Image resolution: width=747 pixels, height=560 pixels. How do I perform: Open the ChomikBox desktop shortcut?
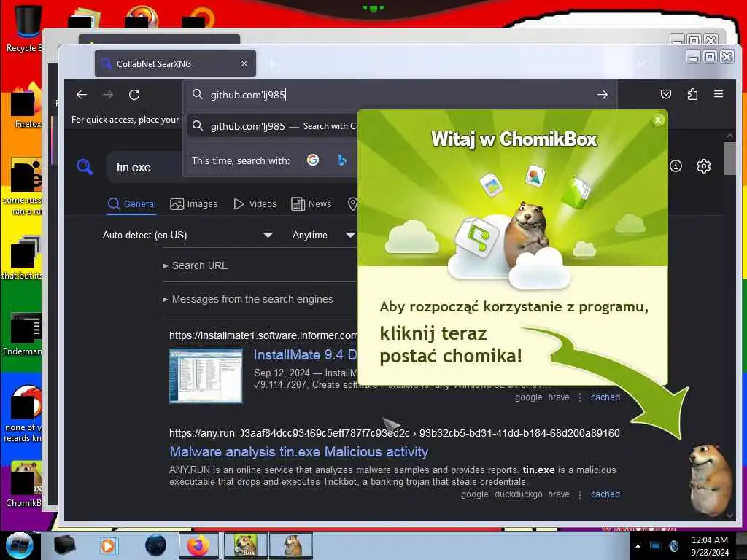coord(24,483)
